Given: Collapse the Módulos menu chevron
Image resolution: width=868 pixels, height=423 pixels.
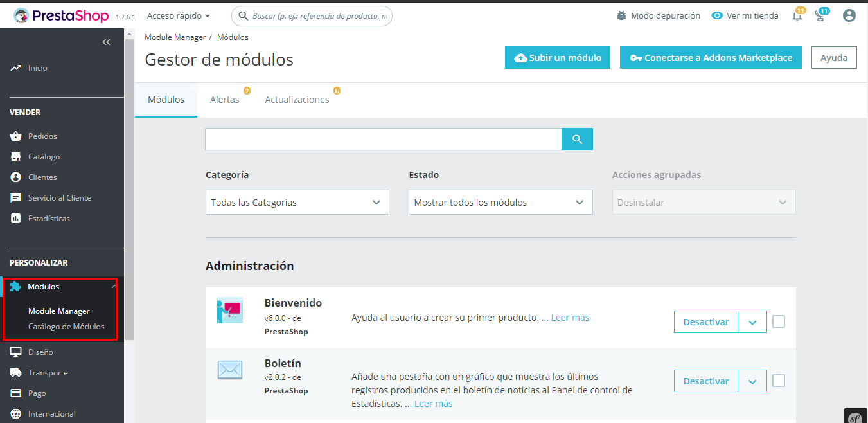Looking at the screenshot, I should (x=113, y=287).
